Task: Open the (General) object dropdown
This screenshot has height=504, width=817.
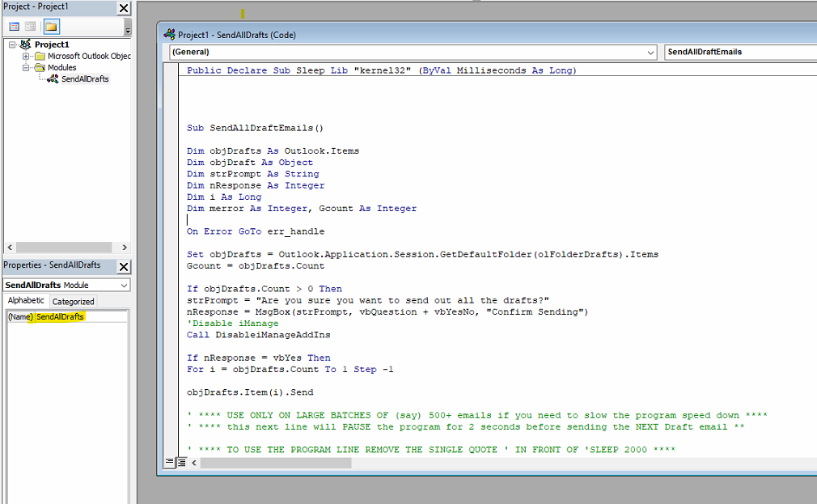Action: point(651,53)
